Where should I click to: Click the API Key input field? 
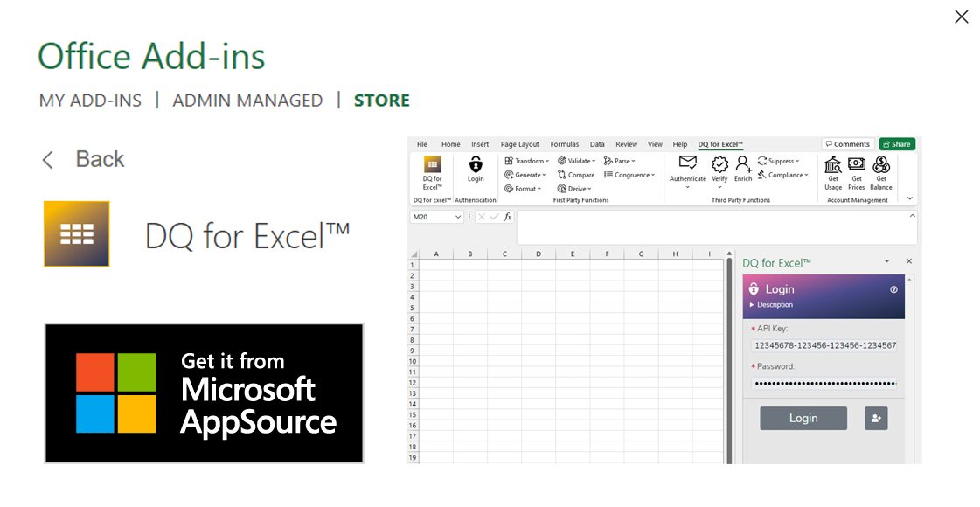[x=823, y=344]
